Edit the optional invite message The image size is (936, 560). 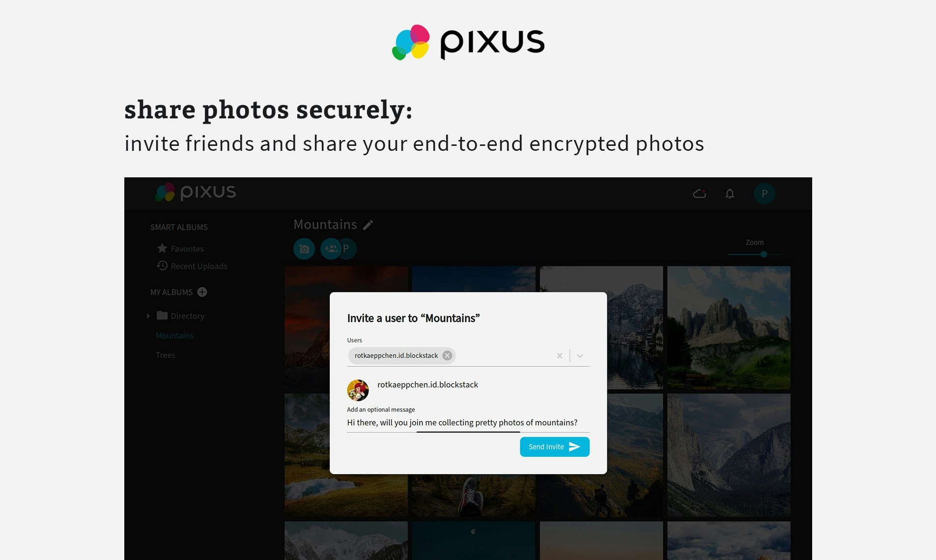point(462,422)
